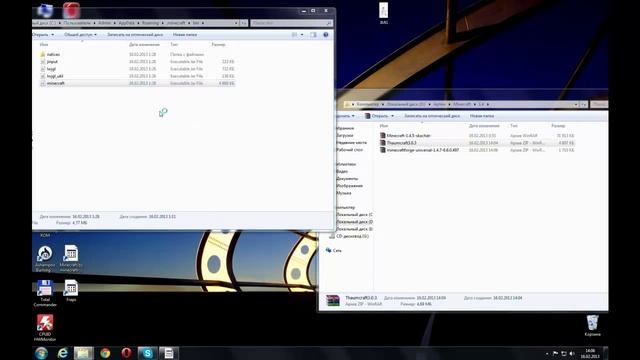640x360 pixels.
Task: Click the network icon in the system tray
Action: [564, 353]
